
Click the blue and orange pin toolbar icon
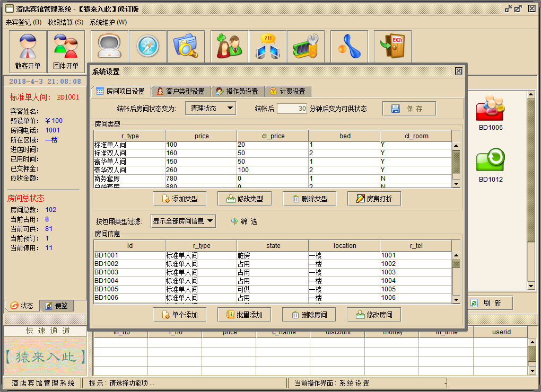[x=349, y=47]
